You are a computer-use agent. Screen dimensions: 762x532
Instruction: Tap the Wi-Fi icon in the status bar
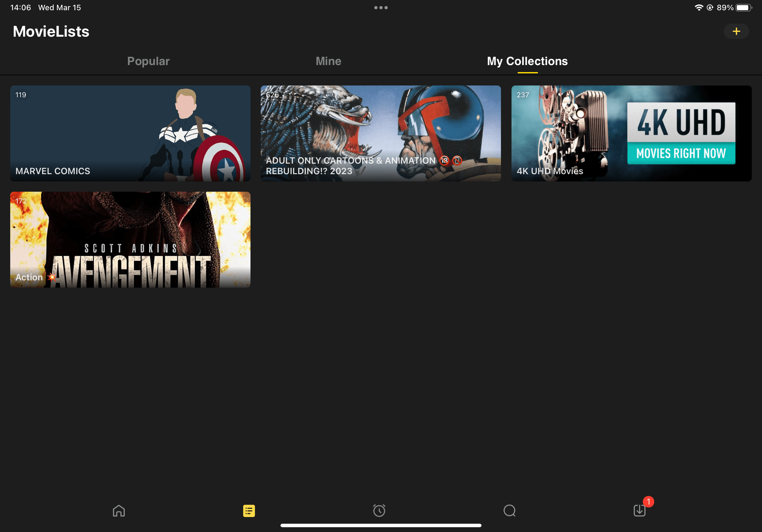tap(699, 7)
